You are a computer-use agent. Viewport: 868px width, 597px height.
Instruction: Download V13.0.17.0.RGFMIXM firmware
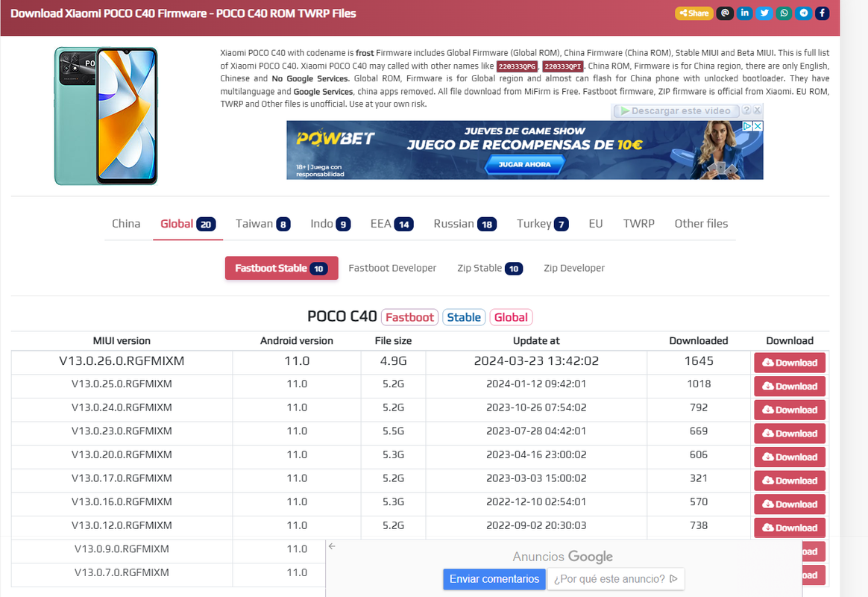[790, 481]
